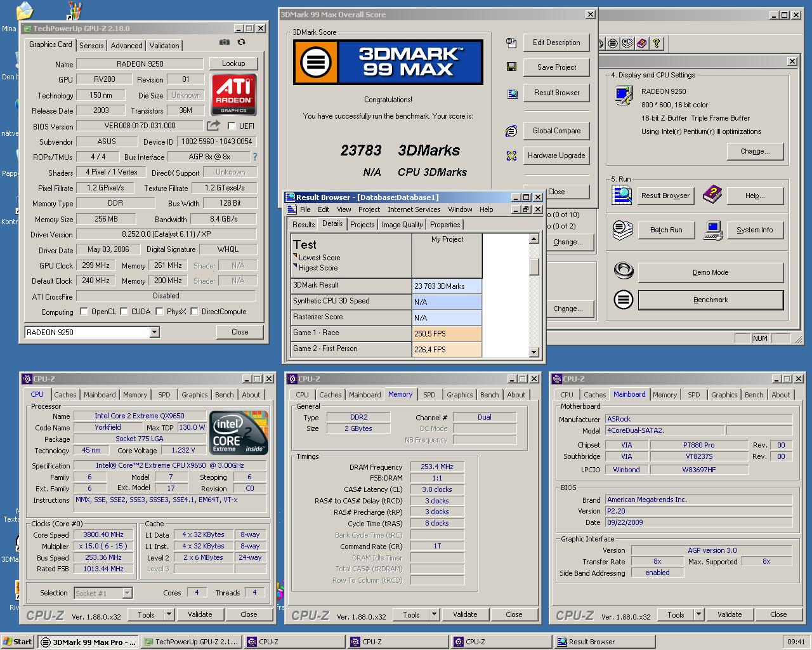Select the Image Quality tab in Result Browser
This screenshot has height=650, width=812.
click(x=402, y=225)
